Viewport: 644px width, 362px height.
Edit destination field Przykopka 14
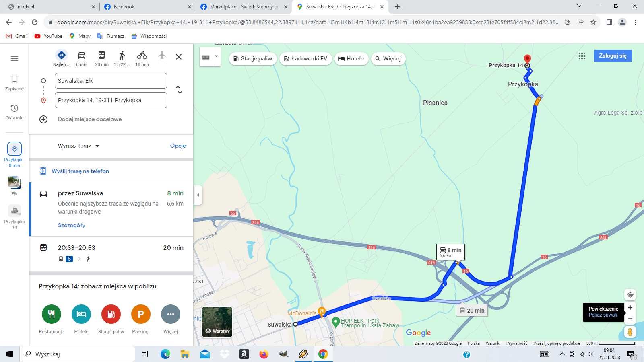click(111, 100)
